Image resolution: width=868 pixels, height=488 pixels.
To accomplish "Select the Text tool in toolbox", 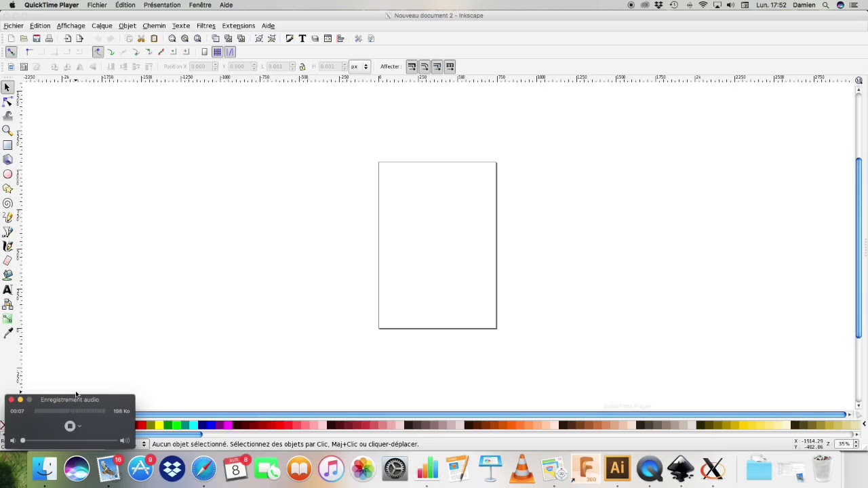I will point(7,289).
